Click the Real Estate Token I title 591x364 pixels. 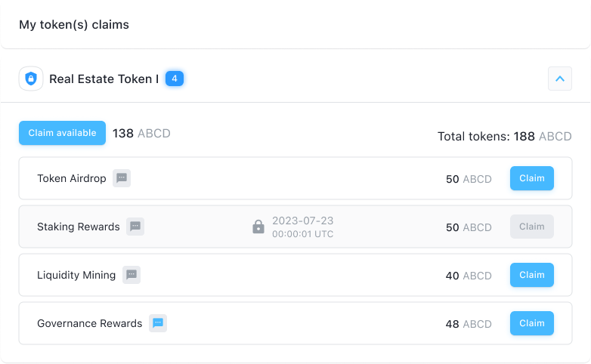(x=104, y=79)
